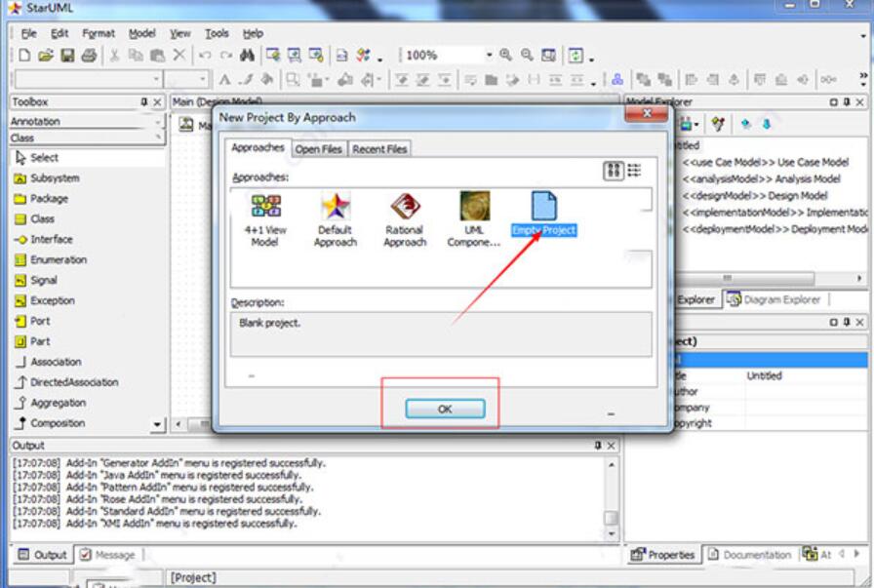Open the View menu
Viewport: 874px width, 588px height.
[180, 33]
